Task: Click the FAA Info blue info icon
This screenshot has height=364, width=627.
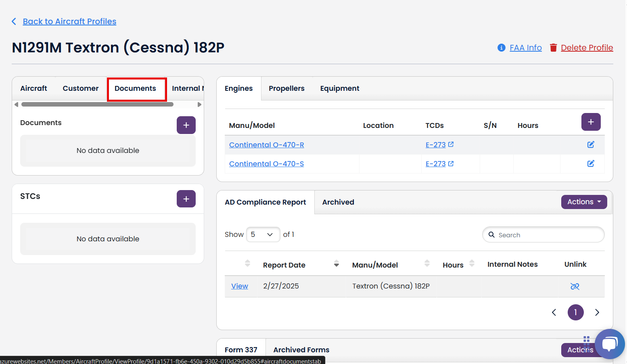Action: (x=502, y=48)
